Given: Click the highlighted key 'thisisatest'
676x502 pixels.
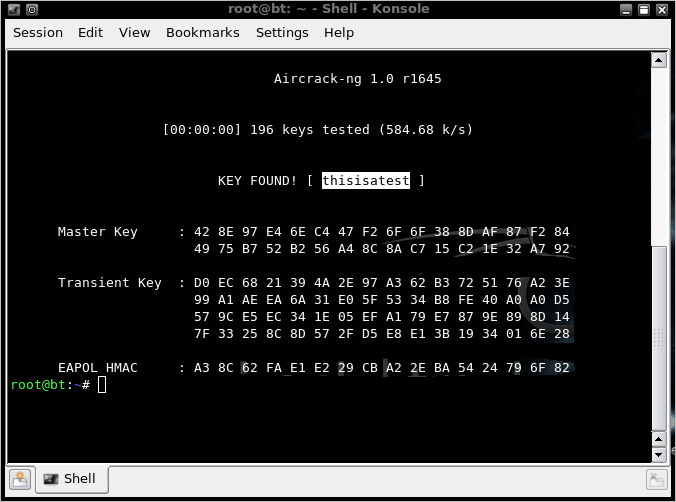Looking at the screenshot, I should coord(366,180).
